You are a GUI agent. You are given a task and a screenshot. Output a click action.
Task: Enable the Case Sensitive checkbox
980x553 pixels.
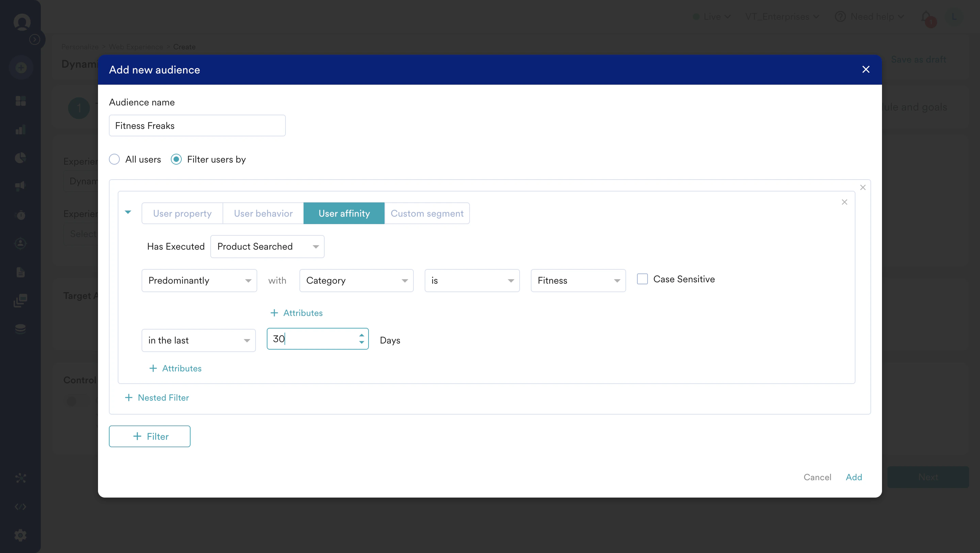642,279
